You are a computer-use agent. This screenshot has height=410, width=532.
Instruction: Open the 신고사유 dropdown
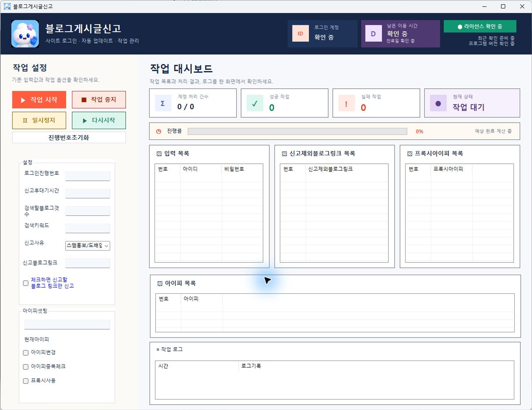point(88,246)
